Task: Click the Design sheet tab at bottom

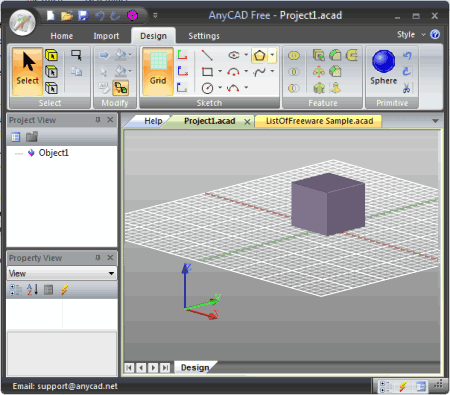Action: [x=195, y=367]
